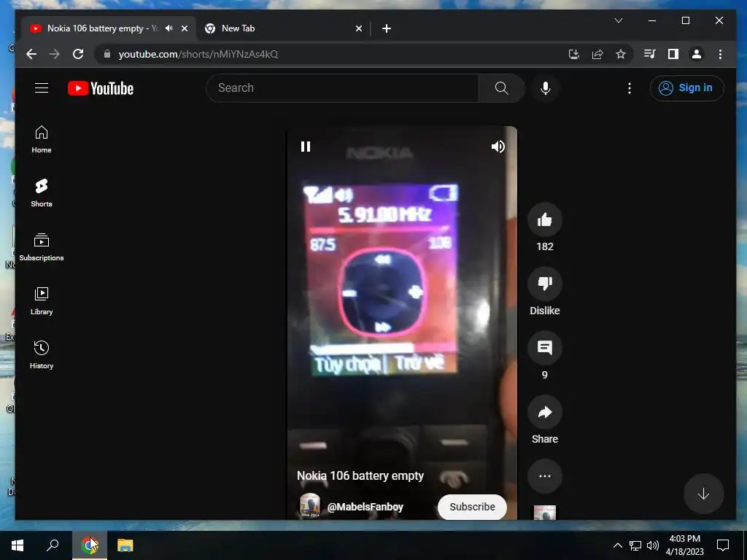Open the comments for this Short
747x560 pixels.
coord(544,348)
